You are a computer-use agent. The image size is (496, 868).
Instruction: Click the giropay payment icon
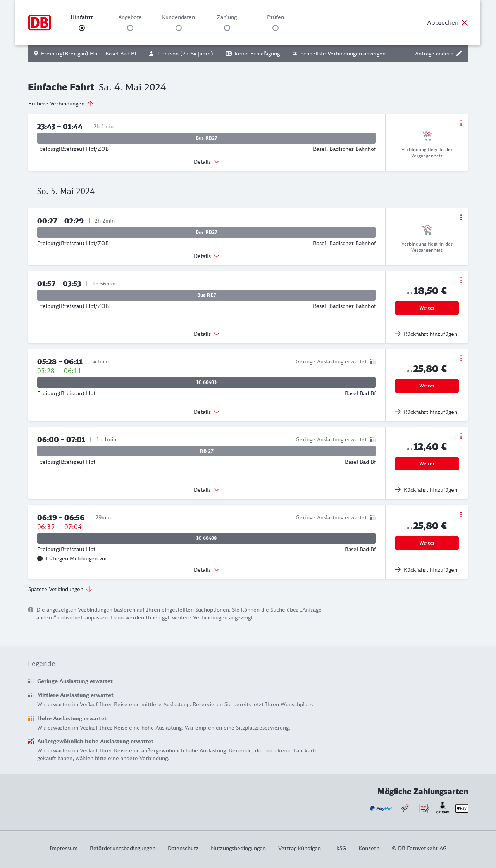tap(443, 808)
